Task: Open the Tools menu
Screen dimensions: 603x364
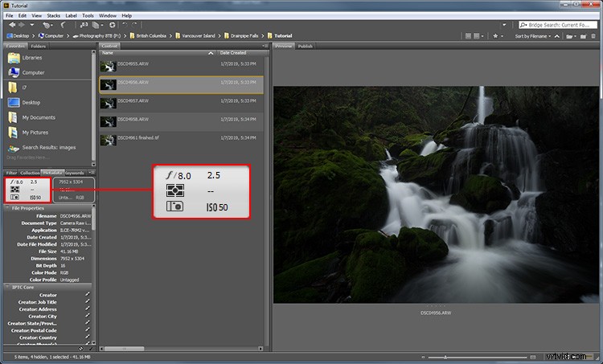Action: [88, 16]
